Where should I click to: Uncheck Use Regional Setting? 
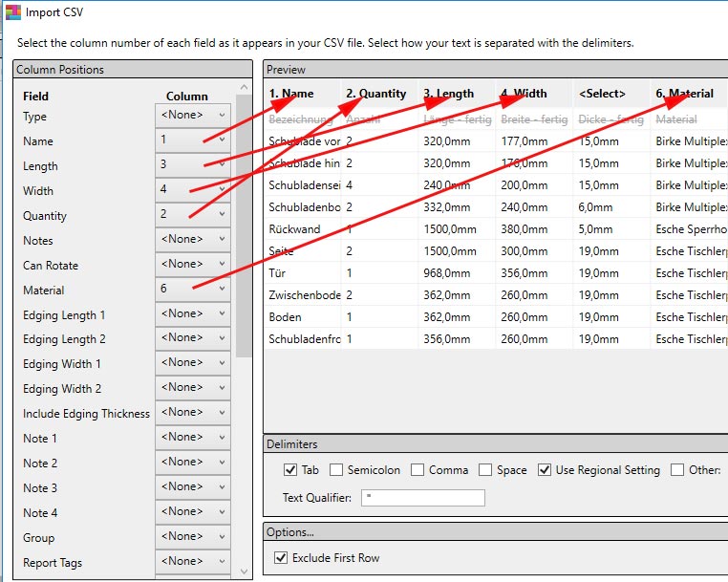click(545, 470)
